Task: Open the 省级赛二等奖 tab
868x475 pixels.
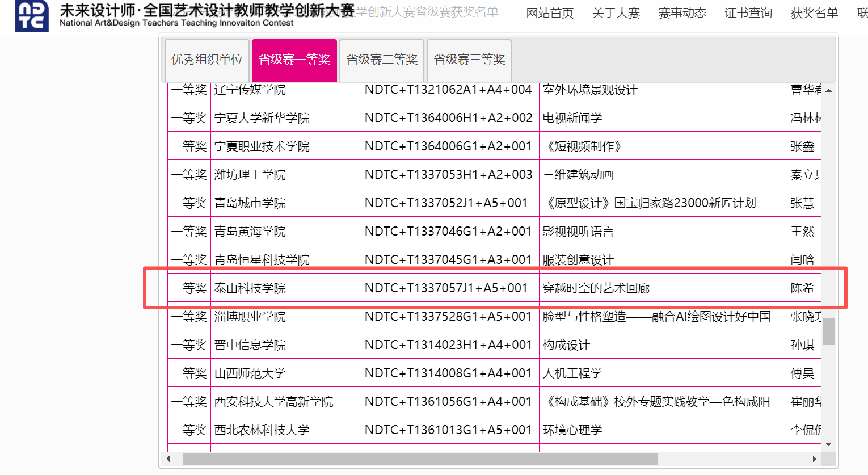Action: click(382, 60)
